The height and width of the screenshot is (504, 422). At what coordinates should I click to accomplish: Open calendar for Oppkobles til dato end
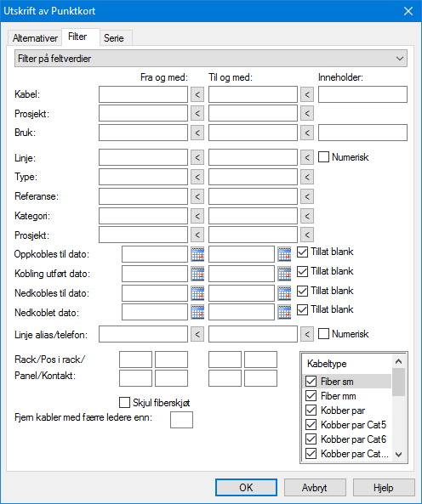click(284, 254)
